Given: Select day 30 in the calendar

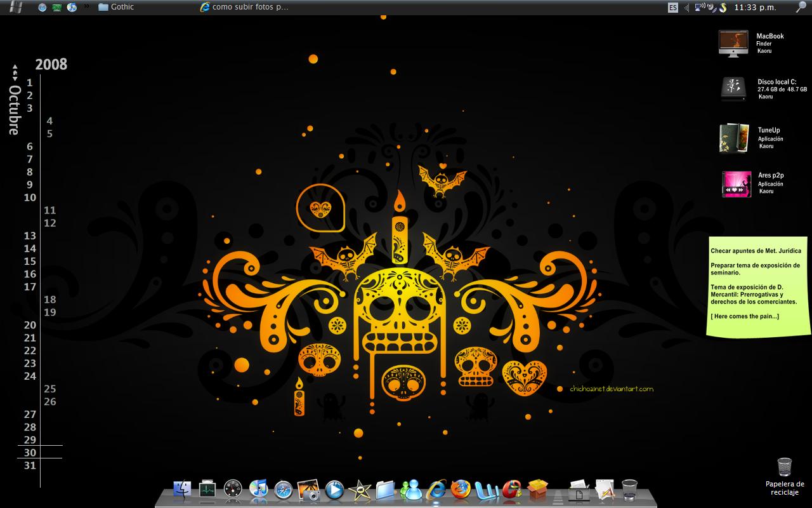Looking at the screenshot, I should [30, 453].
